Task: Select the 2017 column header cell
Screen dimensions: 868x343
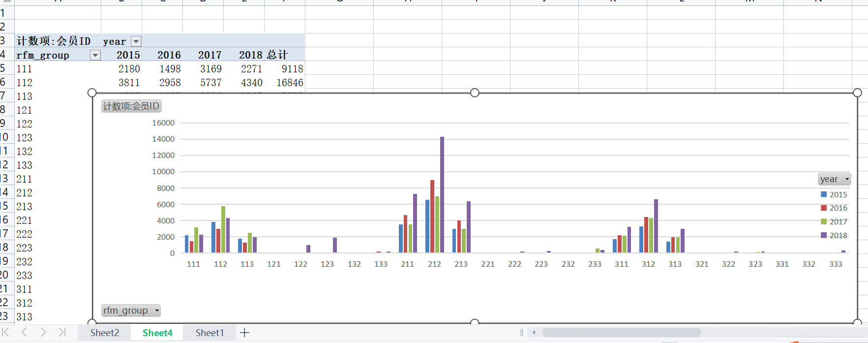Action: pos(203,55)
